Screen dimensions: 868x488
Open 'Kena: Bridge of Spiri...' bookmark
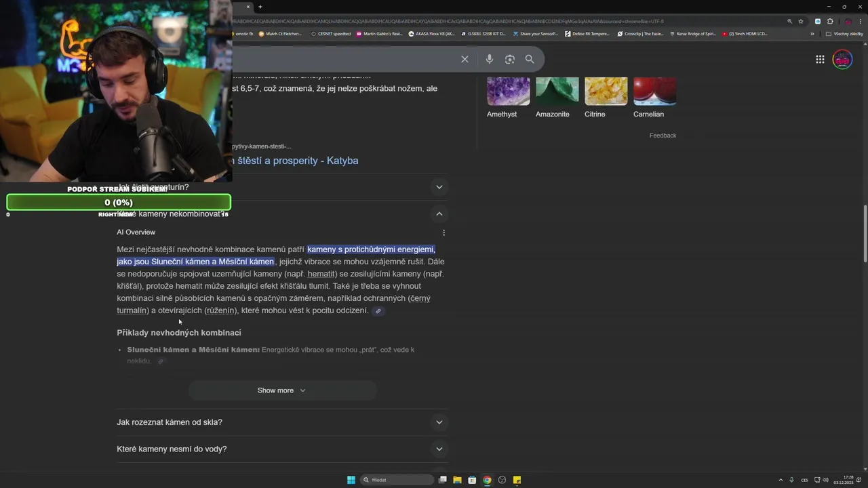click(x=693, y=34)
